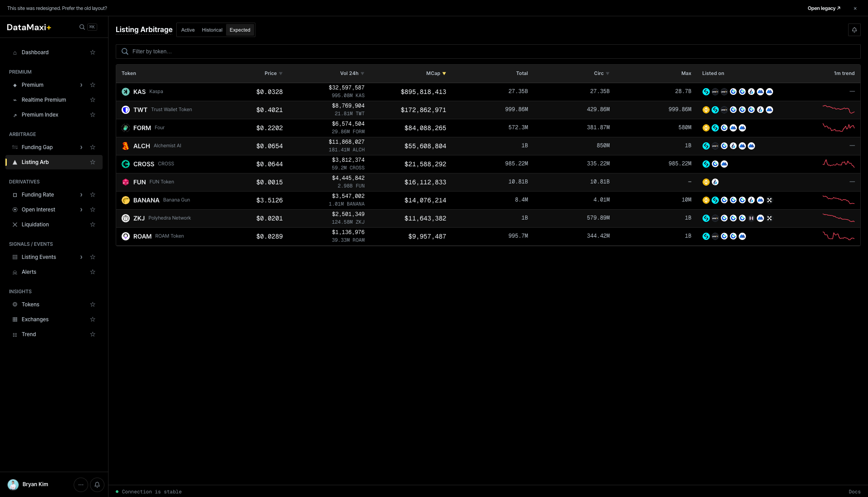This screenshot has width=868, height=497.
Task: Toggle the star for Realtime Premium
Action: pyautogui.click(x=93, y=100)
